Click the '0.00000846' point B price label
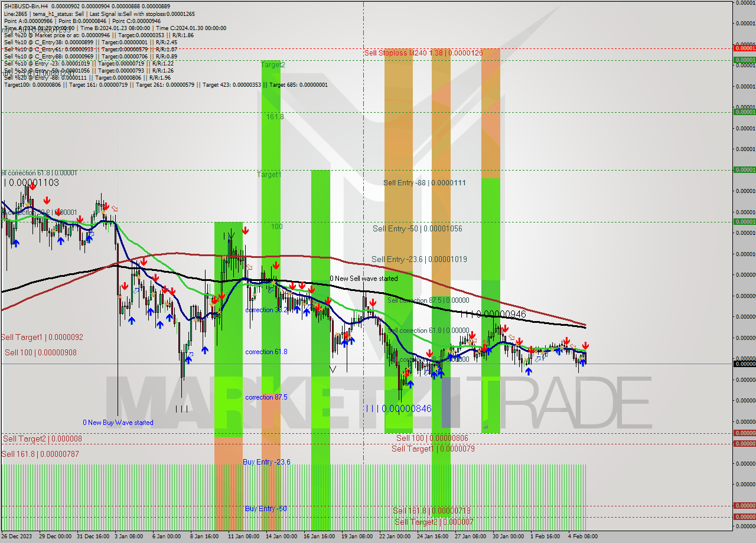The width and height of the screenshot is (756, 543). click(x=406, y=408)
